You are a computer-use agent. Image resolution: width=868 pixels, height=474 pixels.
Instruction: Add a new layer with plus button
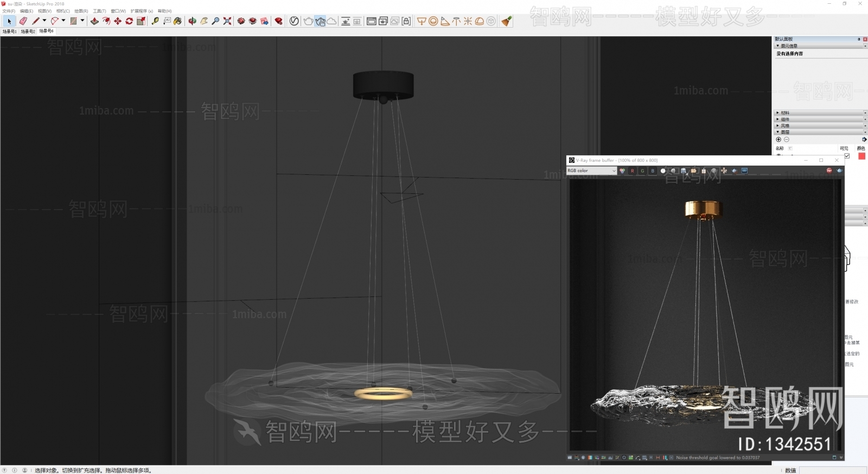[778, 140]
